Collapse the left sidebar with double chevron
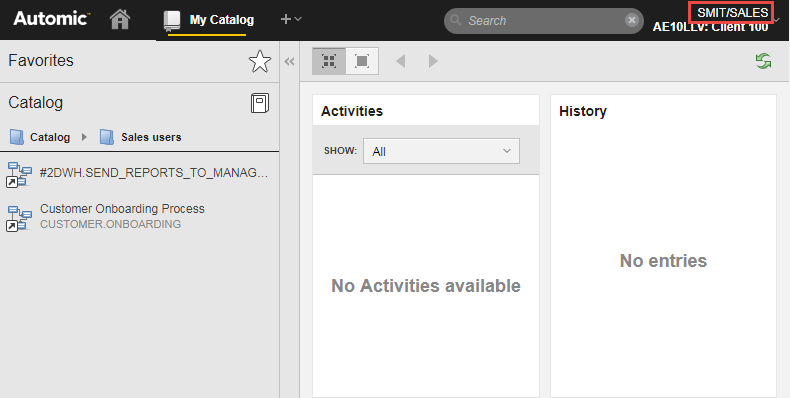Viewport: 790px width, 398px height. [289, 61]
